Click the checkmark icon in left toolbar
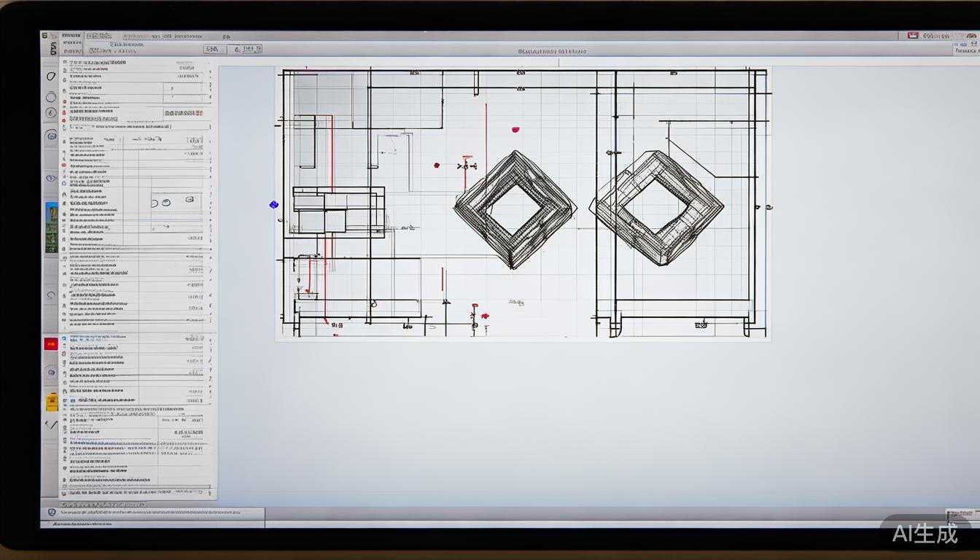Image resolution: width=980 pixels, height=560 pixels. [x=51, y=424]
